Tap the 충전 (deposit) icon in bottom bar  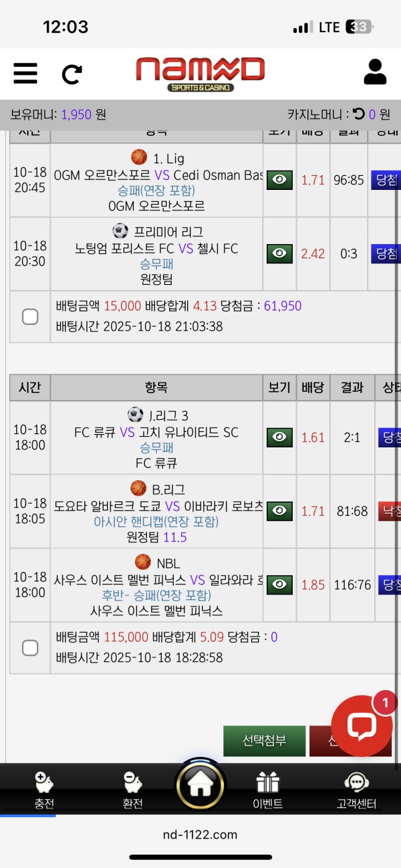pos(43,786)
